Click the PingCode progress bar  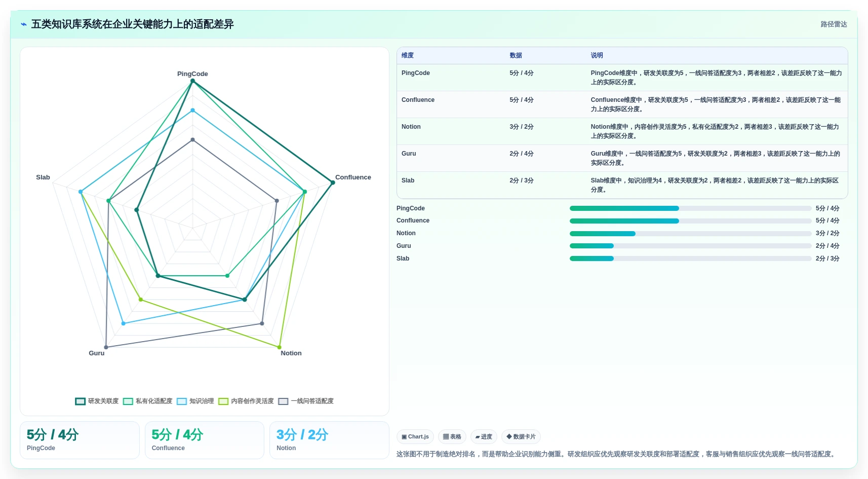point(691,208)
